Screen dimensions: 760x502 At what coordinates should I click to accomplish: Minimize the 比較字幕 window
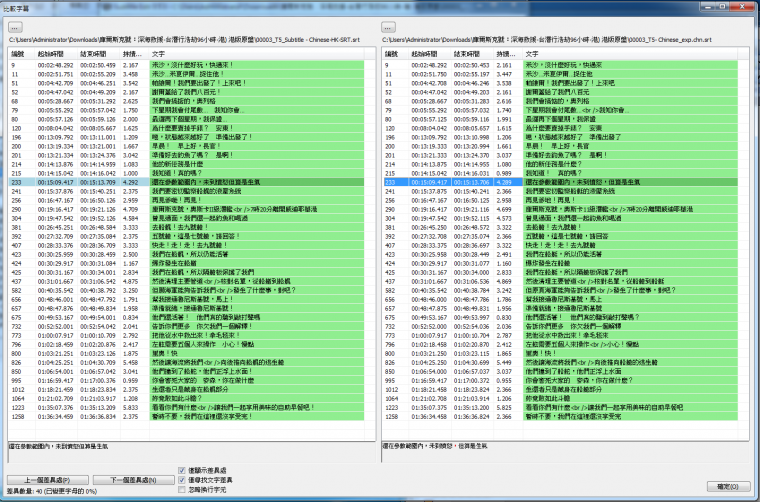tap(708, 6)
